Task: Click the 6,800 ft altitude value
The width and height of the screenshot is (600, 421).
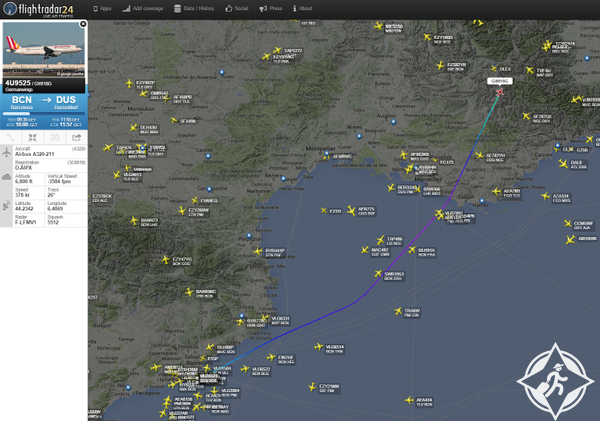Action: (x=24, y=181)
